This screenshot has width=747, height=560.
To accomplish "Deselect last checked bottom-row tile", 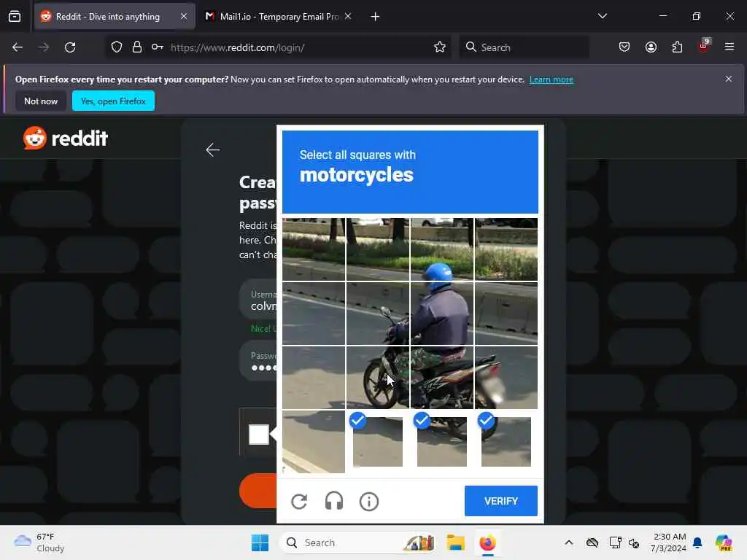I will coord(506,441).
